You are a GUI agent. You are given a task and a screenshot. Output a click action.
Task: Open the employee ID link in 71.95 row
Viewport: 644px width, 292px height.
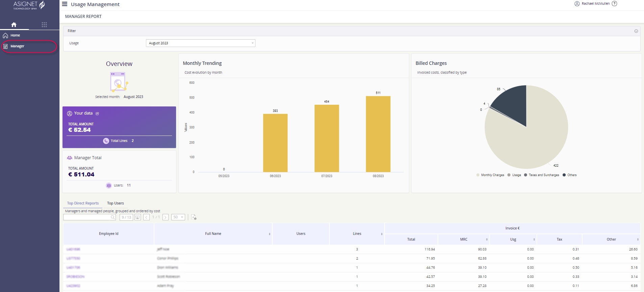click(73, 259)
